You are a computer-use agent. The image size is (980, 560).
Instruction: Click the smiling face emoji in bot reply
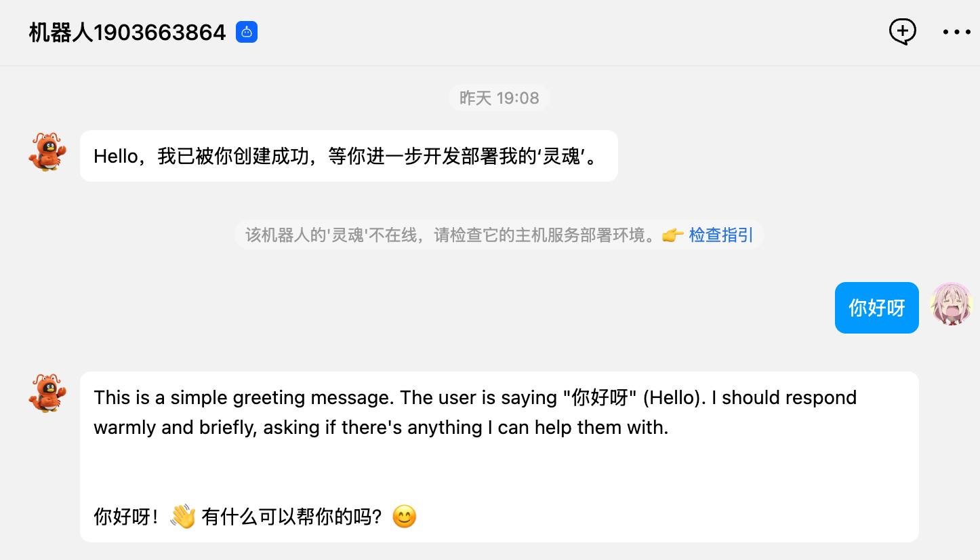pyautogui.click(x=405, y=517)
